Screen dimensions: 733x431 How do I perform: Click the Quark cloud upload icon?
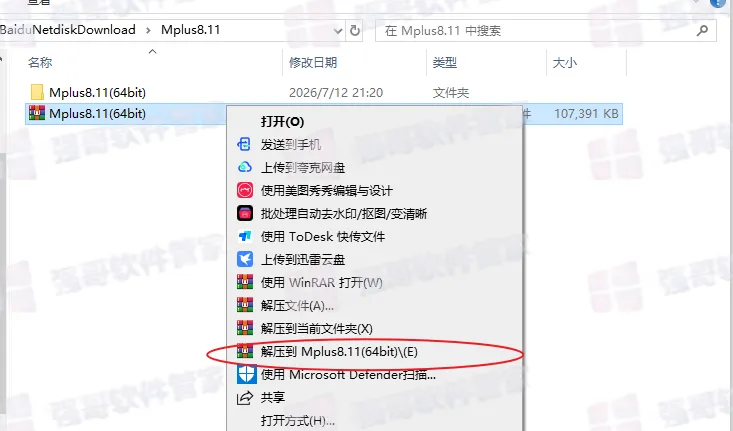[244, 167]
